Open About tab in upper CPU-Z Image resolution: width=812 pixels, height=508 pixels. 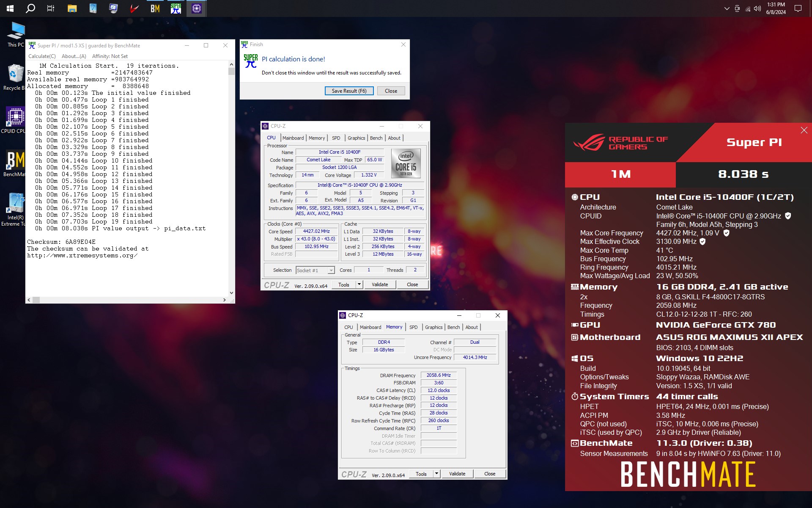pyautogui.click(x=394, y=138)
